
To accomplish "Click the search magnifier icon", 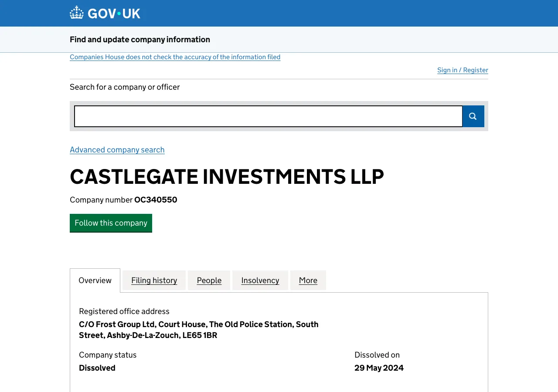I will coord(473,116).
